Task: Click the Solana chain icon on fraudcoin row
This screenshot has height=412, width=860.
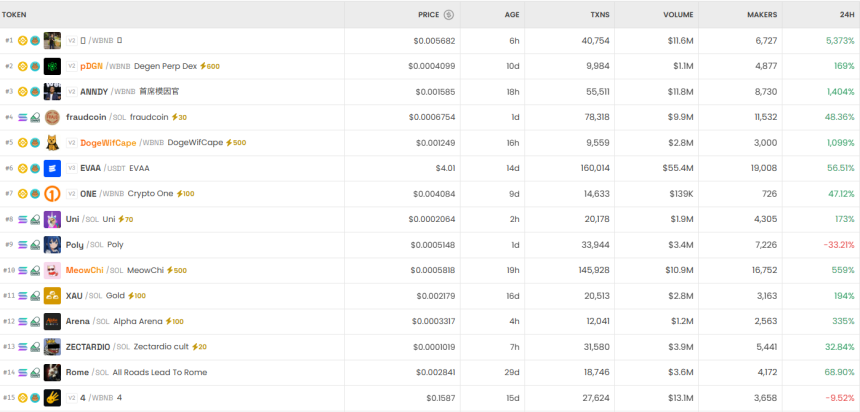Action: (x=23, y=117)
